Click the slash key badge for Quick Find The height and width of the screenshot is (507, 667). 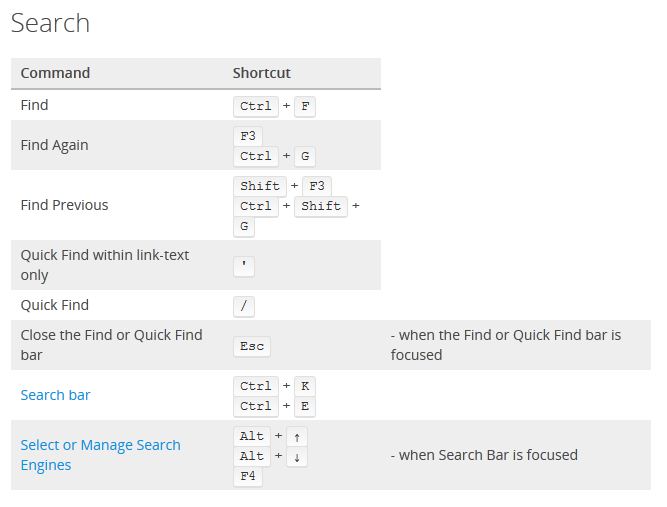(x=244, y=306)
